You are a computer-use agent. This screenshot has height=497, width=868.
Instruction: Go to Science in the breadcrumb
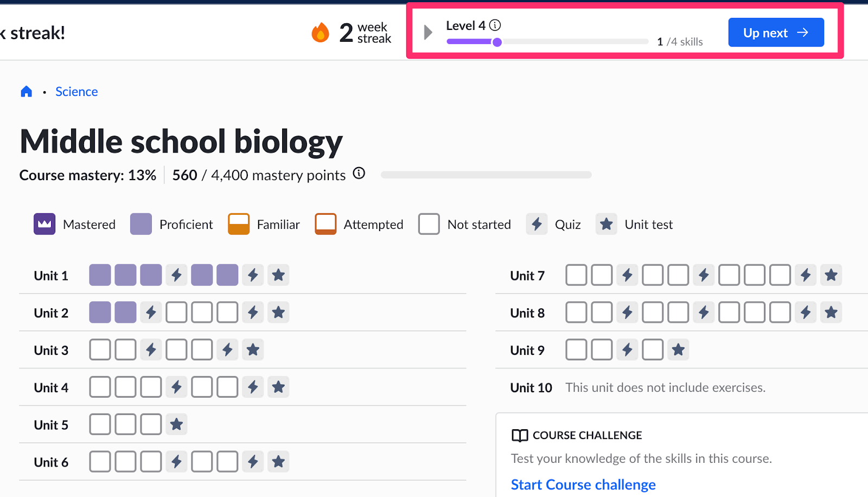pyautogui.click(x=76, y=92)
